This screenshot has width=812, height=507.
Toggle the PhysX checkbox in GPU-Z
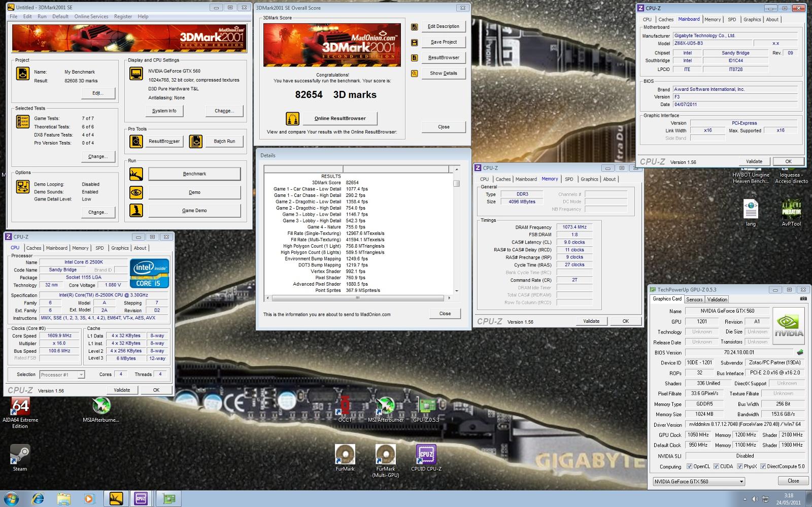pyautogui.click(x=740, y=466)
